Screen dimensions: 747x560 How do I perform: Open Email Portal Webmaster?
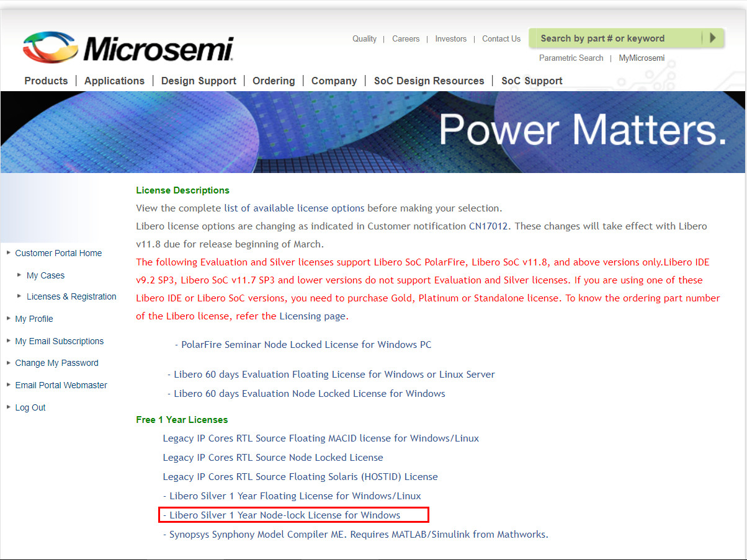click(61, 385)
